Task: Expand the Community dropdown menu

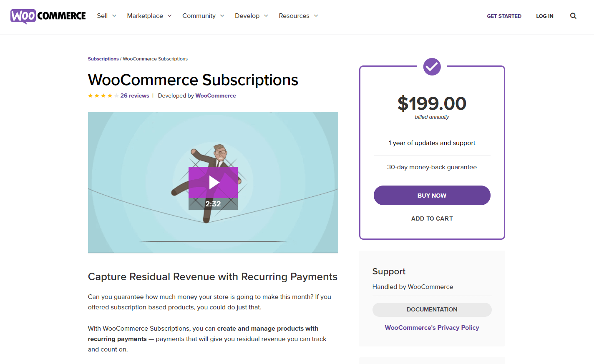Action: click(203, 16)
